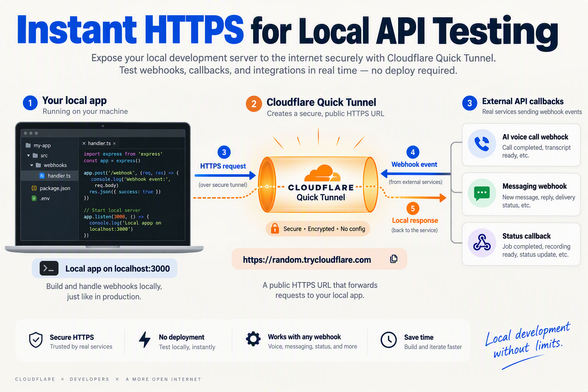The width and height of the screenshot is (588, 392).
Task: Click the No deployment feature title
Action: 181,337
